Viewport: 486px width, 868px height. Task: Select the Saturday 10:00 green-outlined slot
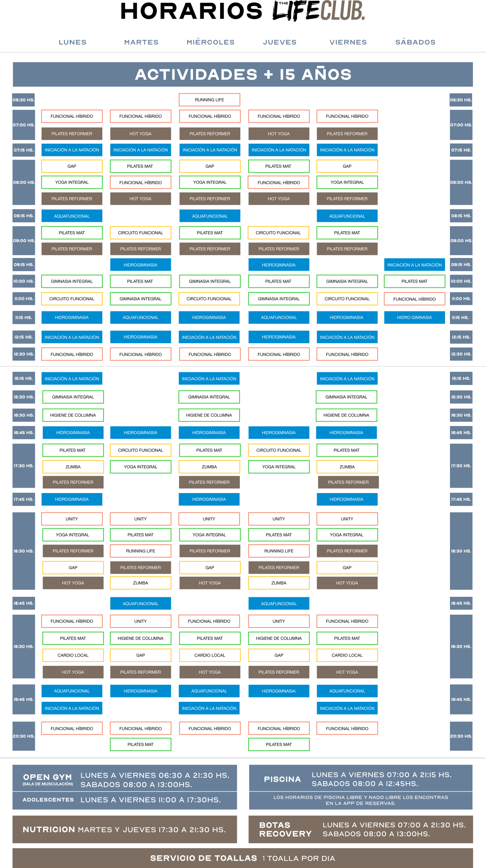point(414,282)
